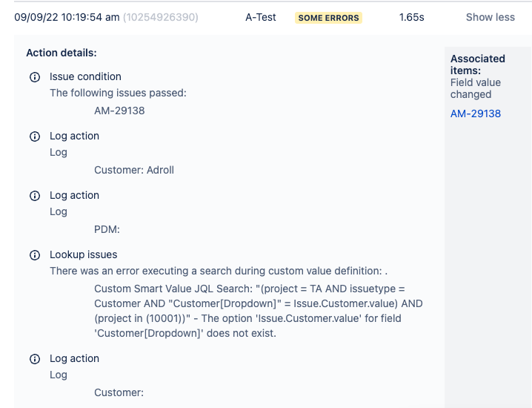The width and height of the screenshot is (532, 408).
Task: Click the Lookup issues heading
Action: [84, 254]
